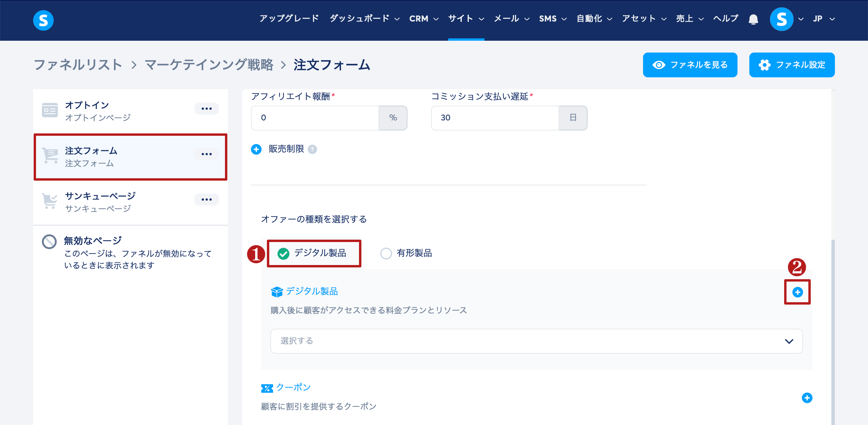Open three-dot menu for オプトイン page
Screen dimensions: 868x425
(206, 109)
